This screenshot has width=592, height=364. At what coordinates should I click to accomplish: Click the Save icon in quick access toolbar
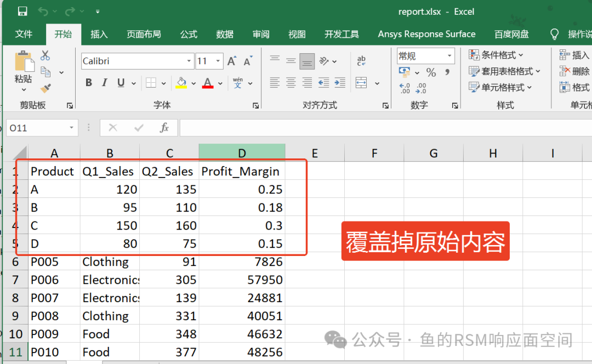click(x=22, y=12)
